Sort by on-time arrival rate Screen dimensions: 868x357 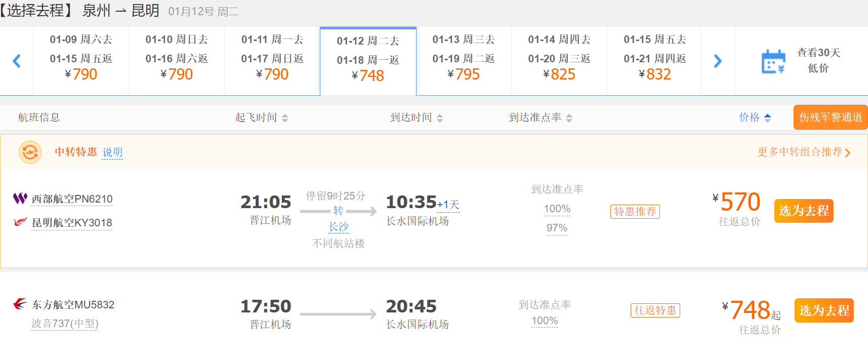[569, 118]
